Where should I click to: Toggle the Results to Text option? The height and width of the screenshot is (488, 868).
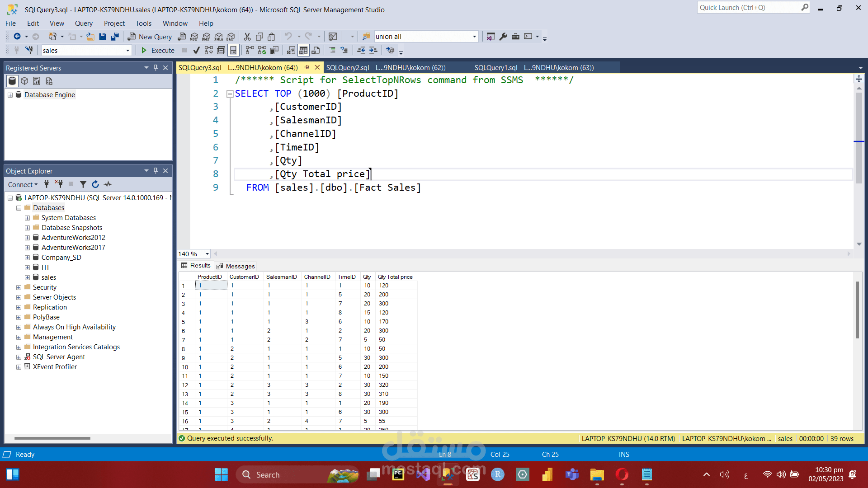(291, 50)
